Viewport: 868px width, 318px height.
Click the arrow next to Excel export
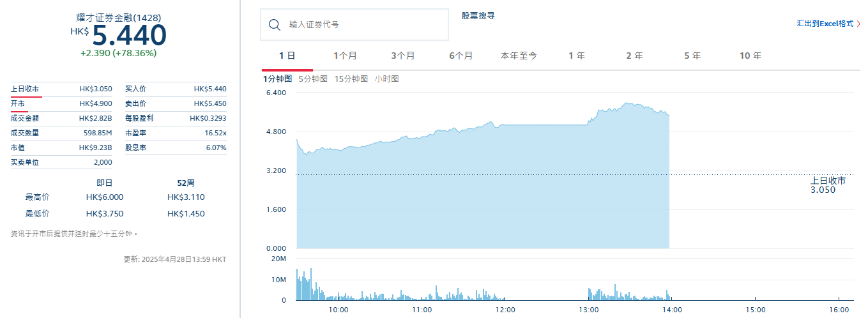[x=858, y=24]
